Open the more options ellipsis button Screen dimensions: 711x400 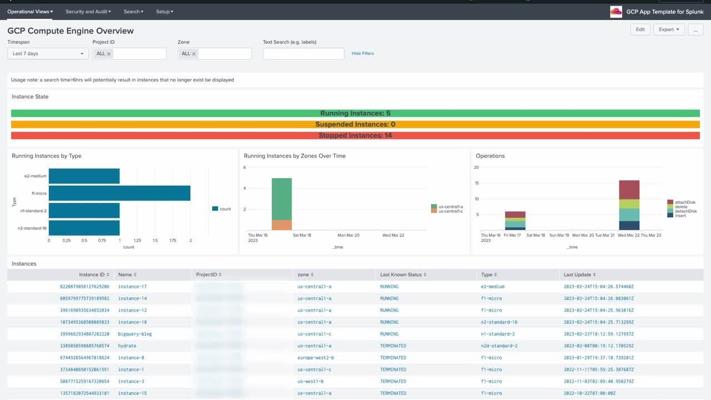click(x=695, y=30)
